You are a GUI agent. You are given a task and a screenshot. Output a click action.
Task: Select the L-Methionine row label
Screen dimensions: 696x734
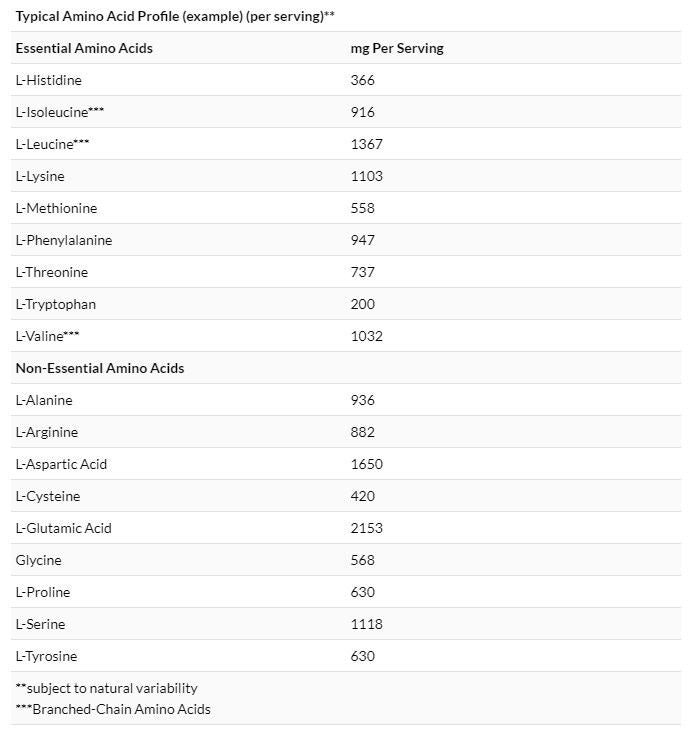tap(56, 208)
